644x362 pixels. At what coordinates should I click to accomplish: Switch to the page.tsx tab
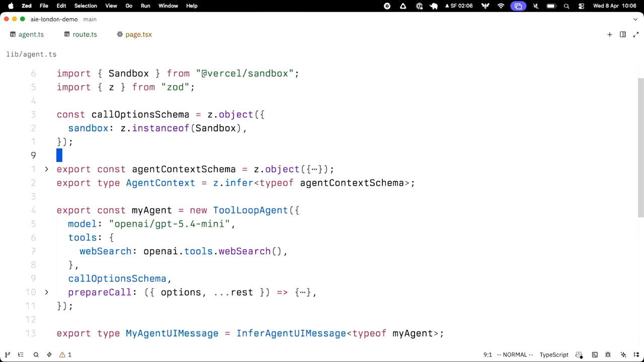pos(134,34)
